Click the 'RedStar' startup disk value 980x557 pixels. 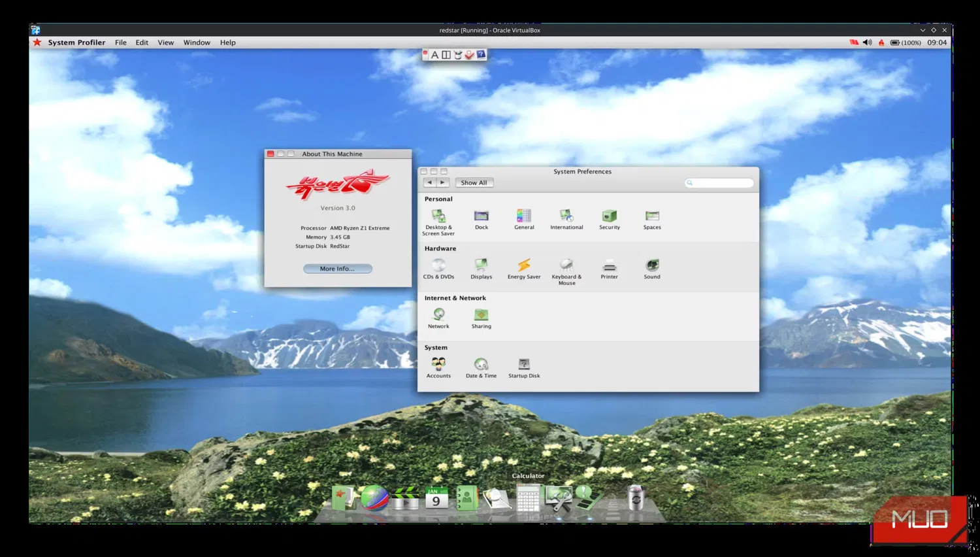pyautogui.click(x=340, y=246)
